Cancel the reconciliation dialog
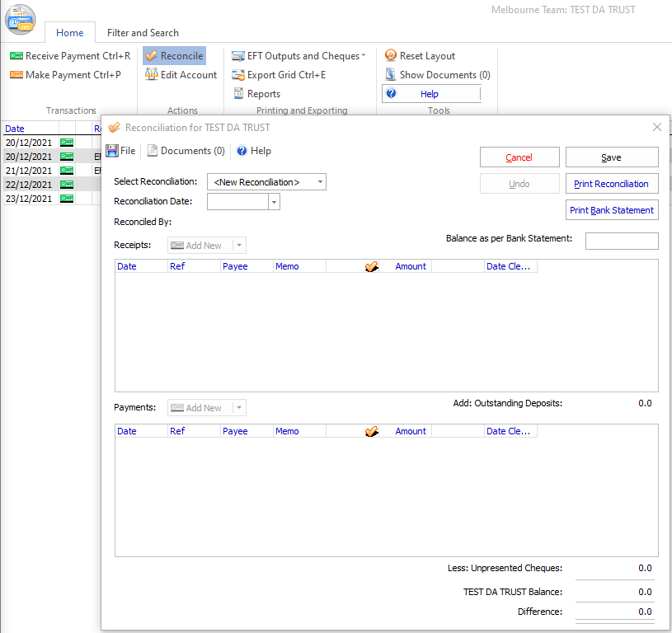 [519, 157]
